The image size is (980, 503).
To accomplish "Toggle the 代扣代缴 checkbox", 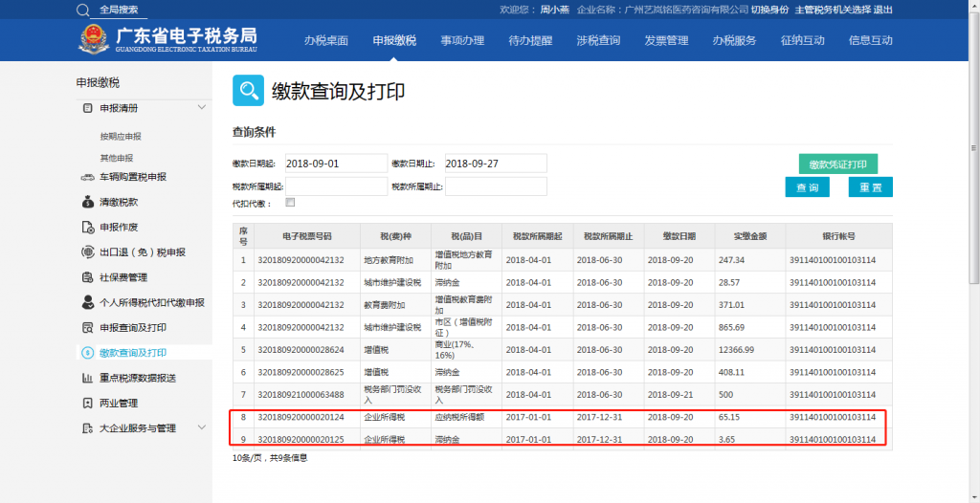I will click(x=290, y=203).
